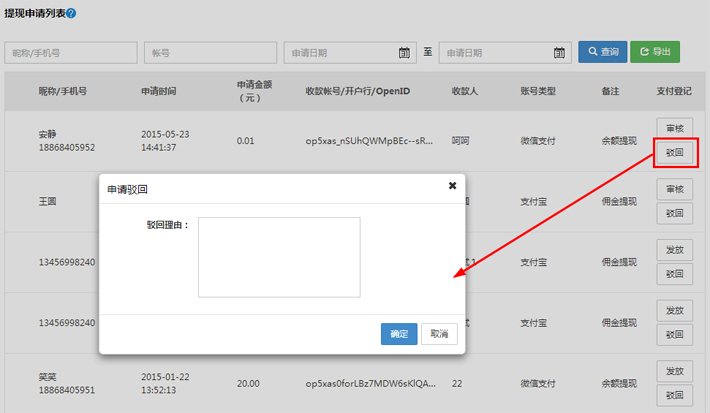Click 审核 for the 安静 request
710x413 pixels.
(674, 128)
